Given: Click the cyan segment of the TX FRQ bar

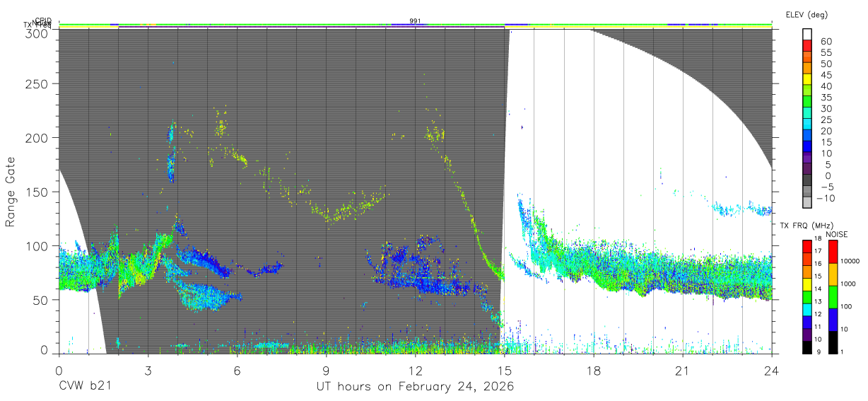Looking at the screenshot, I should click(807, 310).
